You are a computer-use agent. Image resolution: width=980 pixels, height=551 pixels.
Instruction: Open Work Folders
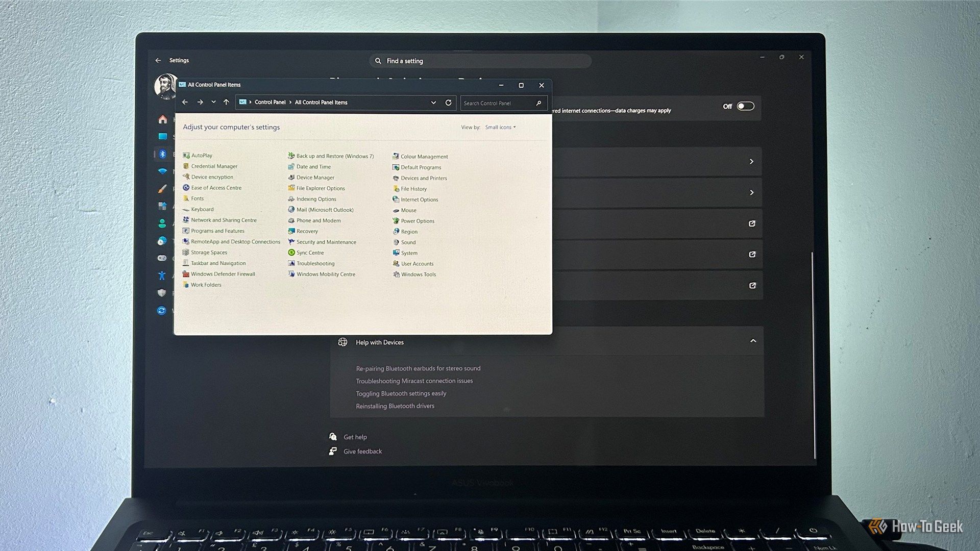202,285
